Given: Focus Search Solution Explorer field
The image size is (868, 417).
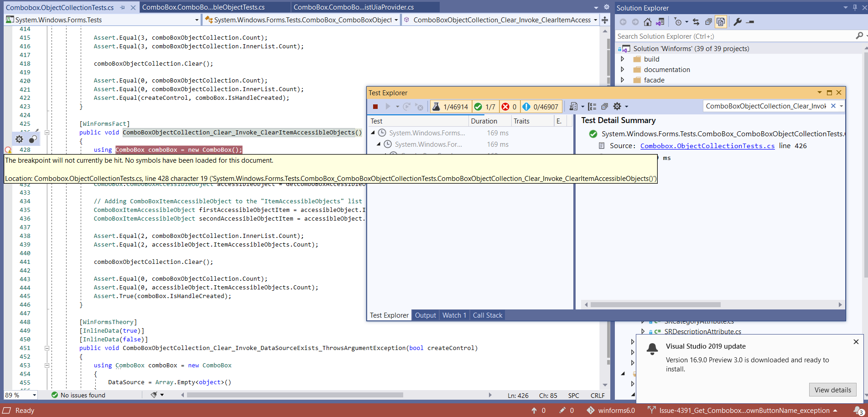Looking at the screenshot, I should [x=736, y=36].
